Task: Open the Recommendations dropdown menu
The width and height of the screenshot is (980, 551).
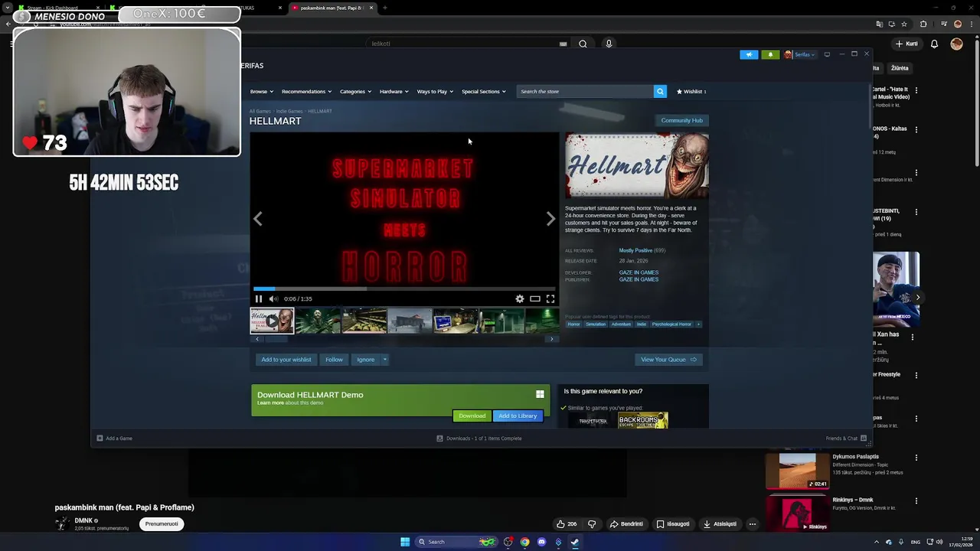Action: pos(306,91)
